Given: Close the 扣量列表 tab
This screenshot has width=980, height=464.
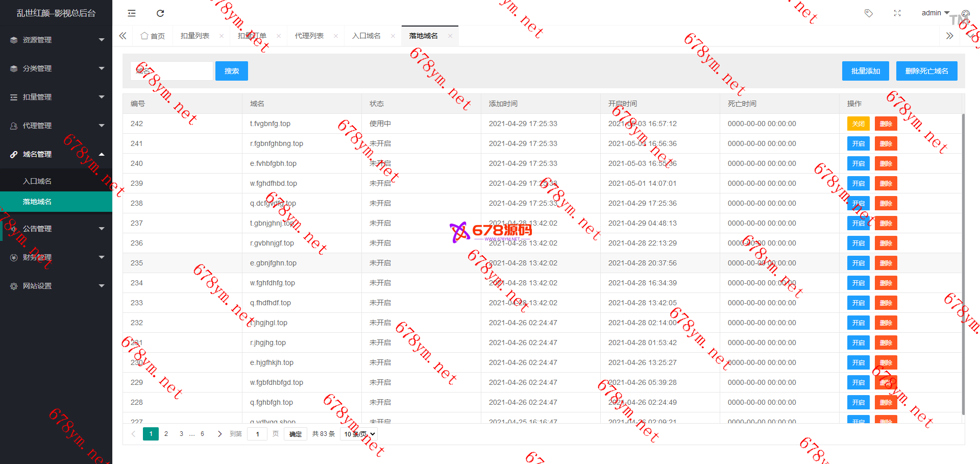Looking at the screenshot, I should [x=222, y=36].
